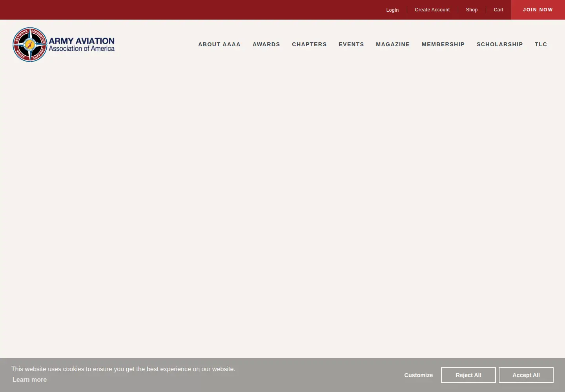
Task: Go to Create Account
Action: click(x=432, y=10)
